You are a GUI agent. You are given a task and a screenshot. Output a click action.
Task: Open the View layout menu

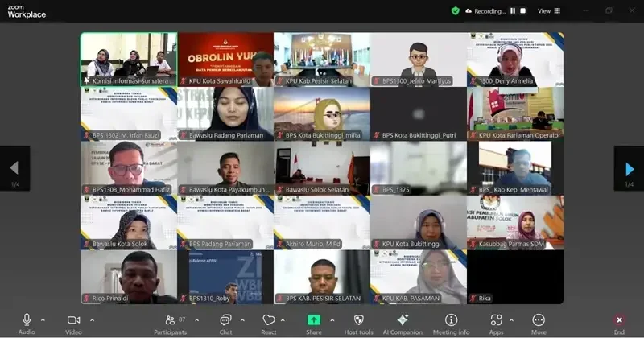point(549,11)
